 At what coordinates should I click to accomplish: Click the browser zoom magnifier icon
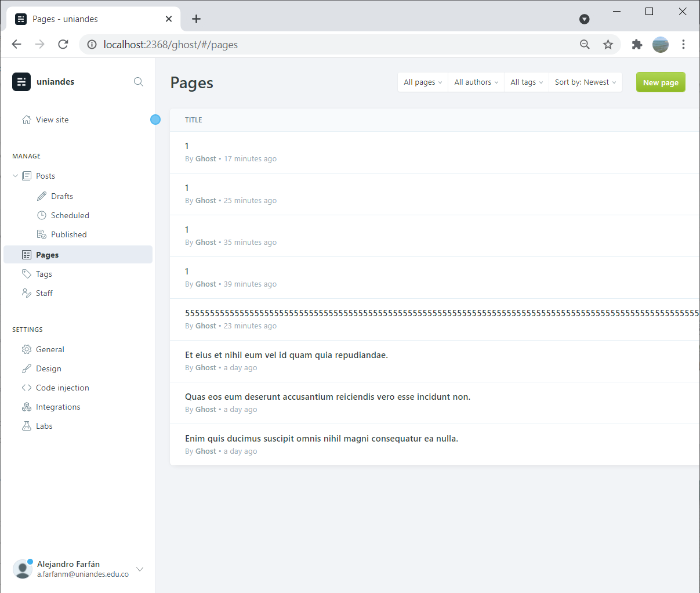coord(585,45)
